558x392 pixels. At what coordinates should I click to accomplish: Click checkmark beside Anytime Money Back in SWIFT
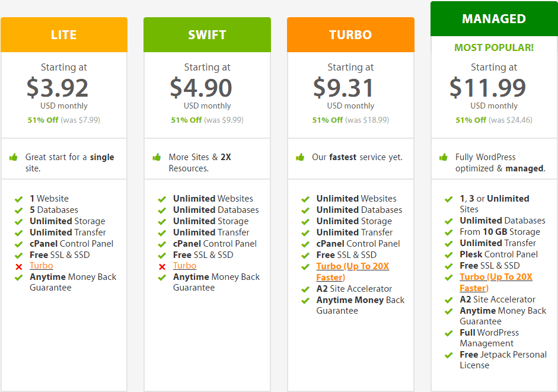162,278
